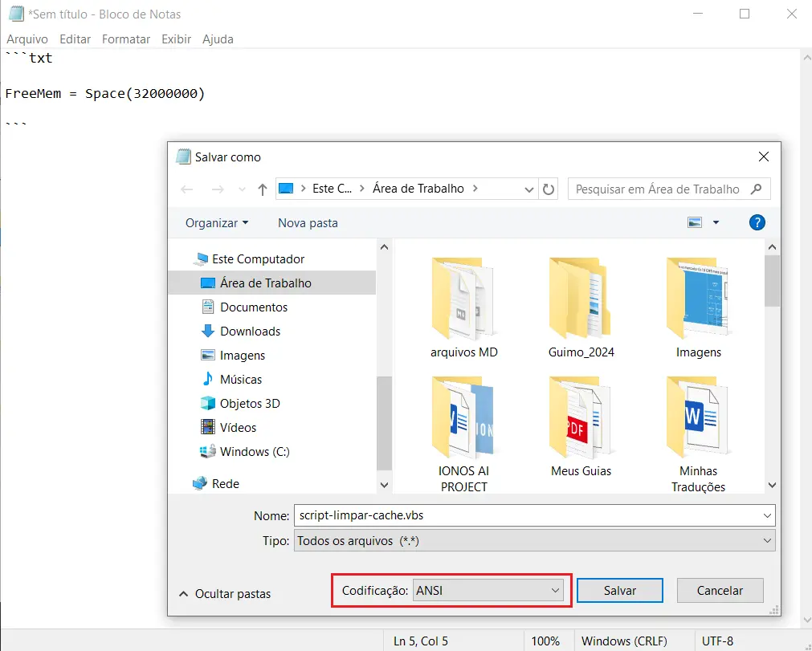The image size is (812, 651).
Task: Click the view mode icon in toolbar
Action: point(695,223)
